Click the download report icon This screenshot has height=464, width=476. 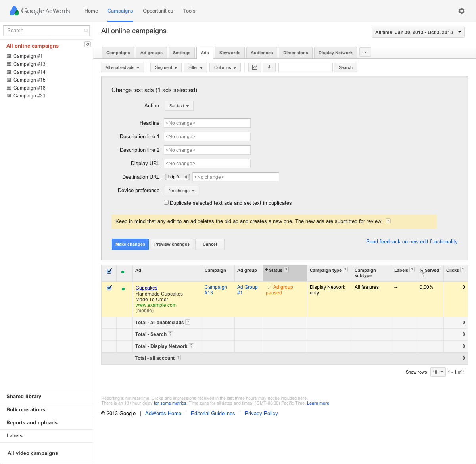pos(269,67)
